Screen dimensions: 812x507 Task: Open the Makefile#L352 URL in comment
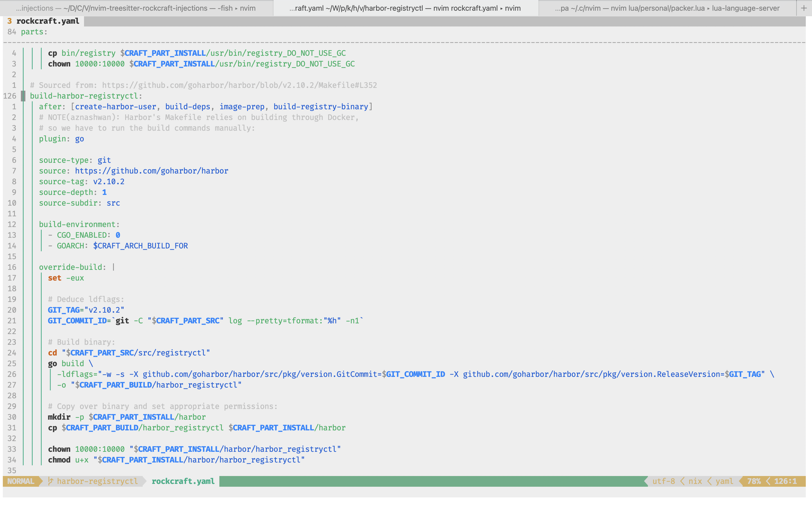tap(239, 85)
